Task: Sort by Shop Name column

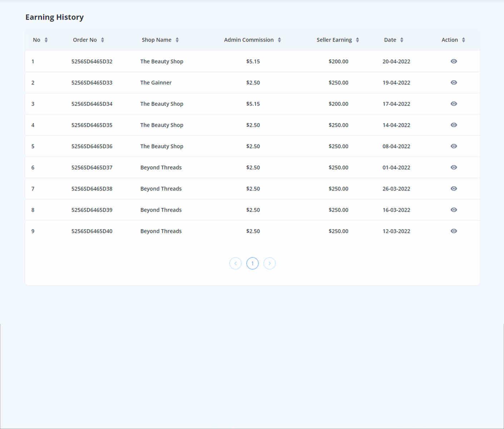Action: tap(177, 40)
